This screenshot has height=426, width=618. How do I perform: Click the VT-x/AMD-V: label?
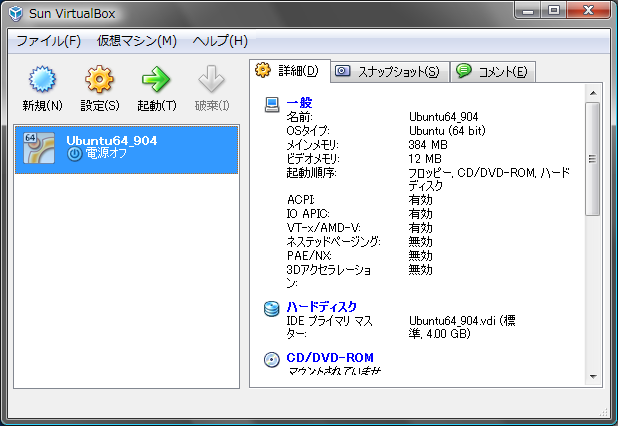324,228
